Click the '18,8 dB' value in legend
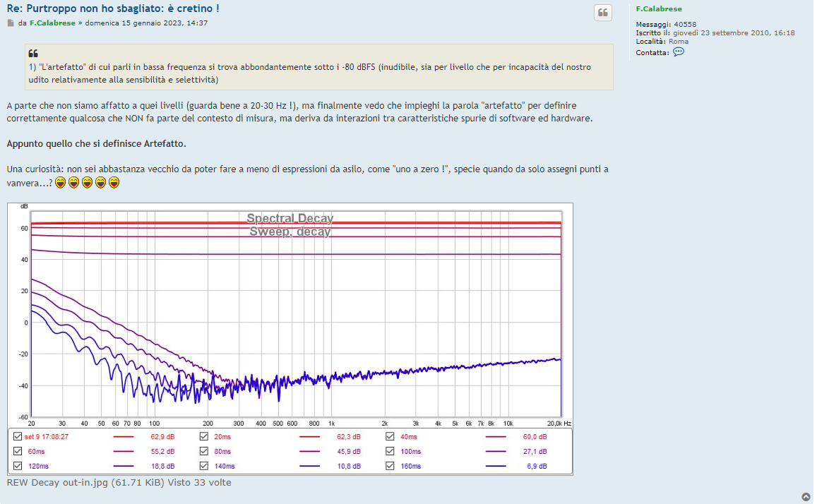This screenshot has width=817, height=504. 162,466
